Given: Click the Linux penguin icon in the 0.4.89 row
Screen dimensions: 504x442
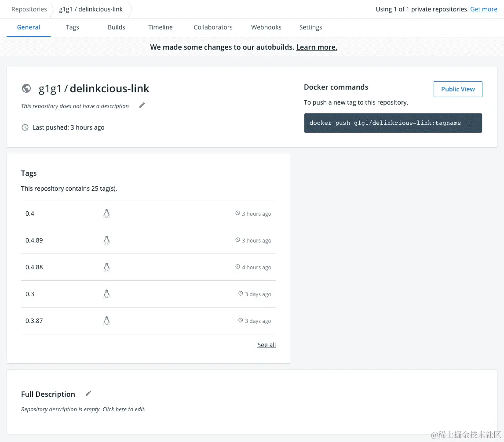Looking at the screenshot, I should (x=106, y=240).
